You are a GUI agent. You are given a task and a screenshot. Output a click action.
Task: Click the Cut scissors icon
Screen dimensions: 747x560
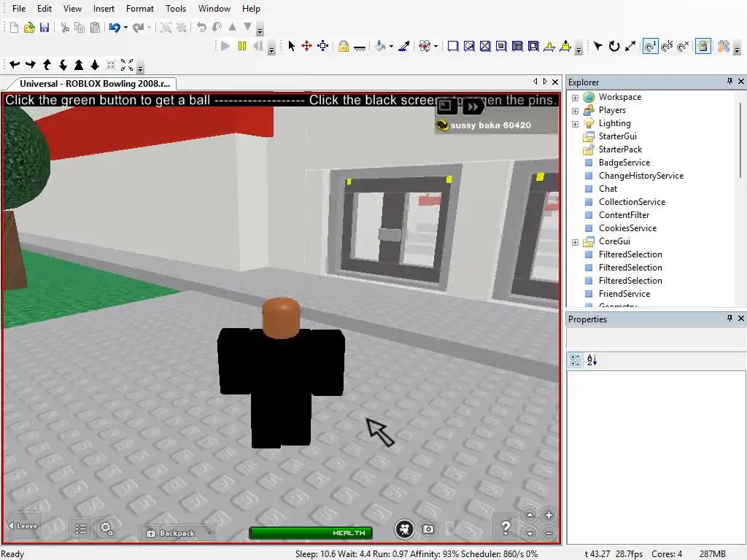65,28
